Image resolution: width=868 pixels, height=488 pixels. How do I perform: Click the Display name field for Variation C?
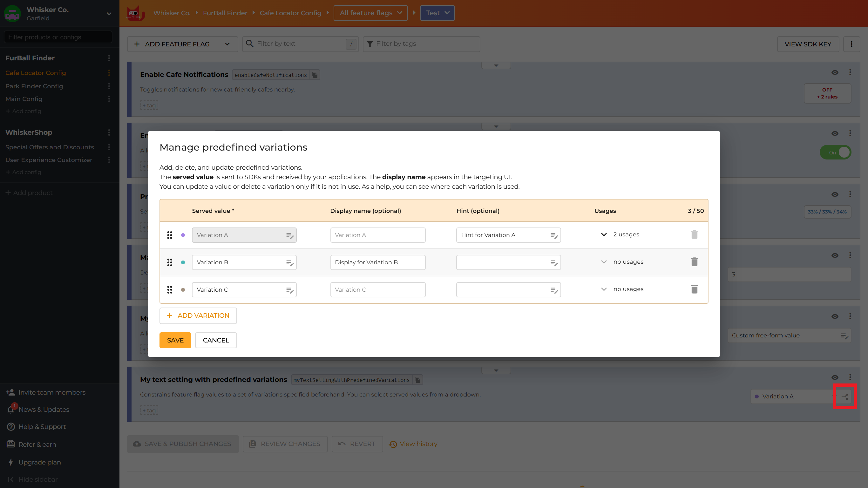click(377, 289)
